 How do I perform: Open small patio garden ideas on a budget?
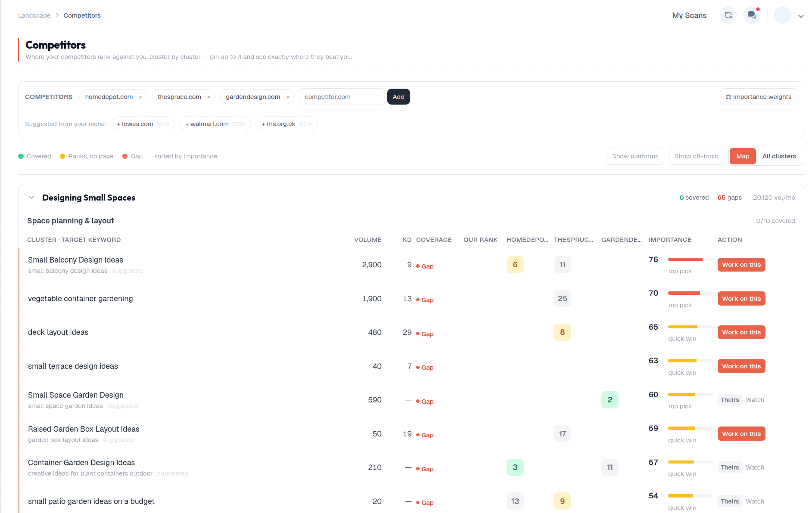click(91, 501)
